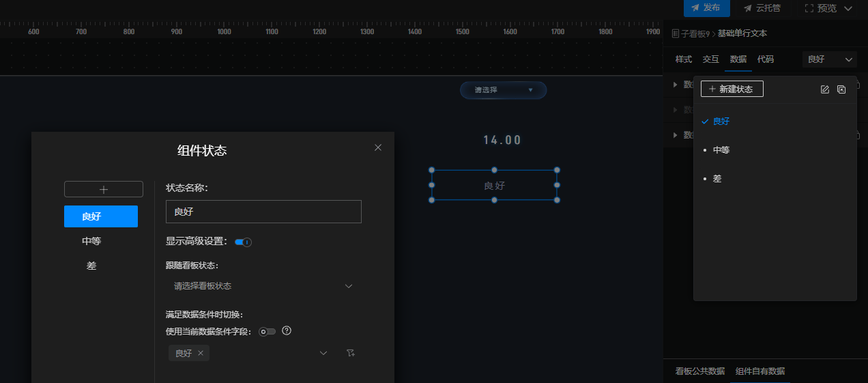
Task: Expand the 预览 preview dropdown arrow
Action: click(848, 9)
